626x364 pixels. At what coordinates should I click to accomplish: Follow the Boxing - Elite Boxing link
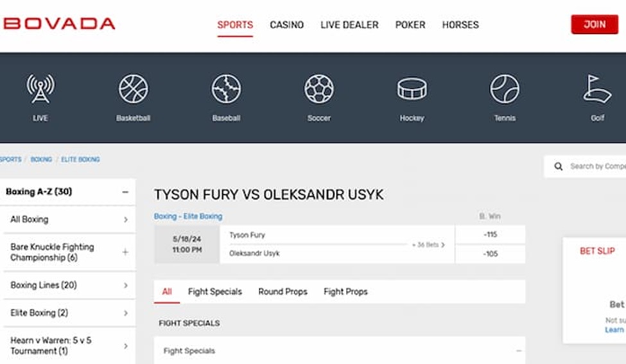tap(188, 216)
